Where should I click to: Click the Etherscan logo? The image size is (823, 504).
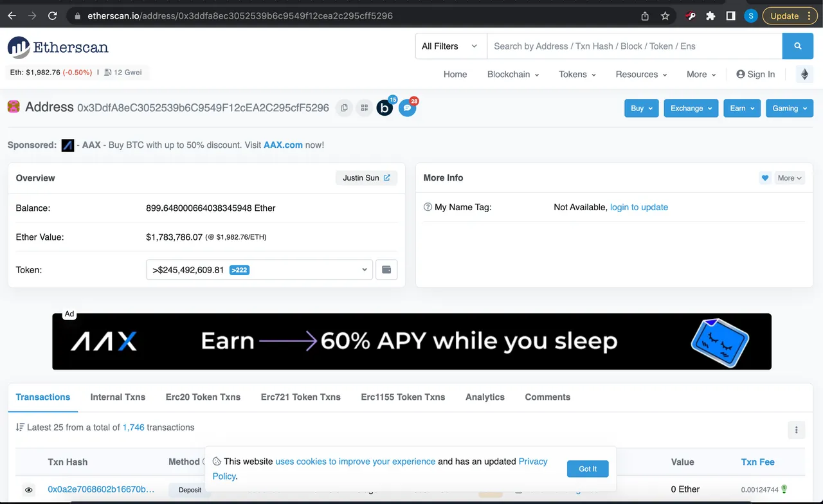58,47
